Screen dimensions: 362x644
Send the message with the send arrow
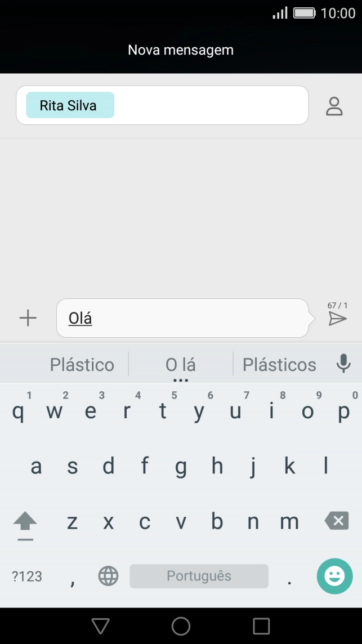pos(338,319)
